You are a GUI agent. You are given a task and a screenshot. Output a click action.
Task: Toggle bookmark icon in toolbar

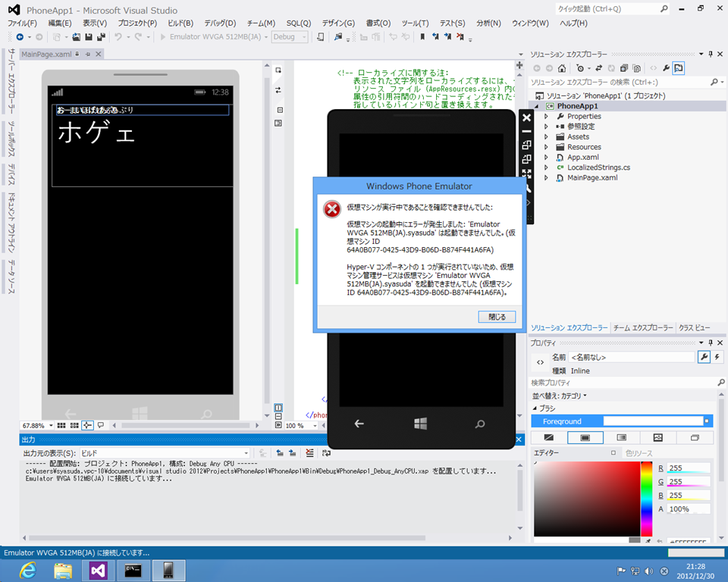point(422,36)
